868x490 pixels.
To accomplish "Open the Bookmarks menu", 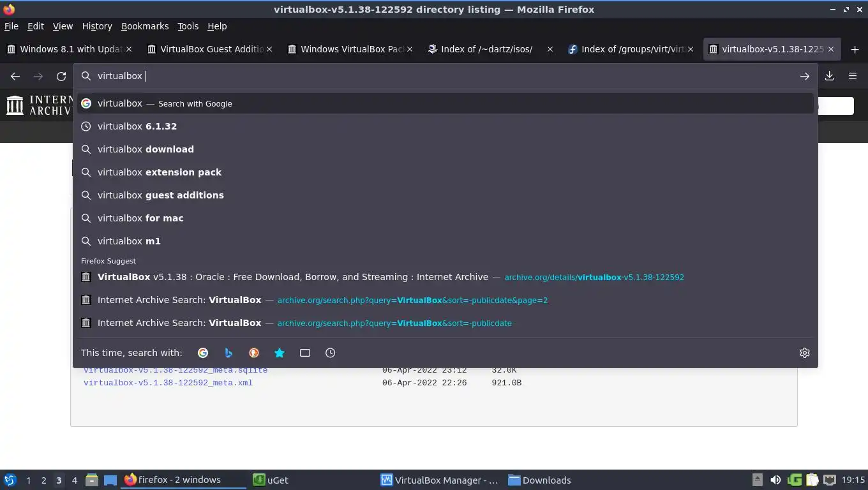I will point(145,26).
